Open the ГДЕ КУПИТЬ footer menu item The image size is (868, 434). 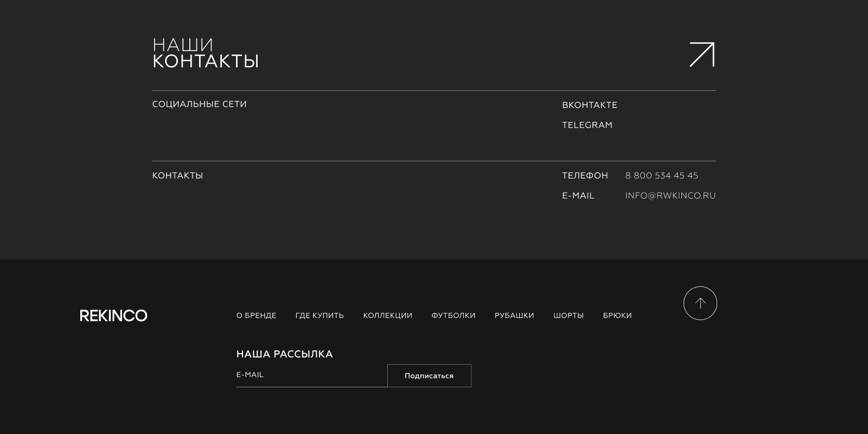(320, 316)
